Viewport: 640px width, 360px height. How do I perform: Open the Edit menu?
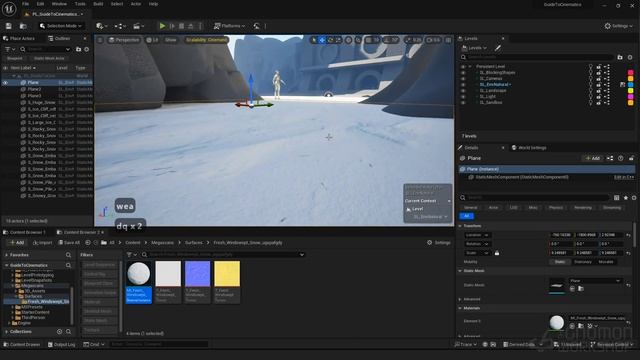tap(40, 4)
